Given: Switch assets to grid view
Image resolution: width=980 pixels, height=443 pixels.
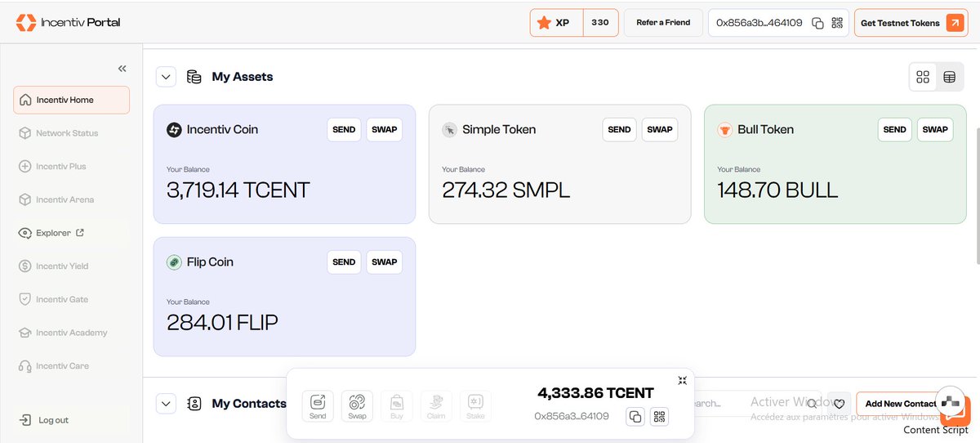Looking at the screenshot, I should [x=923, y=77].
